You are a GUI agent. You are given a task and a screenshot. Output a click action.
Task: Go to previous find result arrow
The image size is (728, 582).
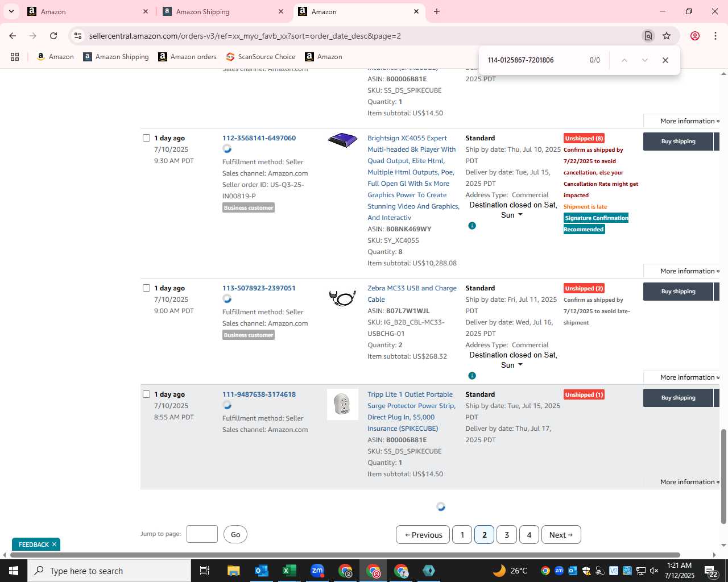tap(624, 60)
